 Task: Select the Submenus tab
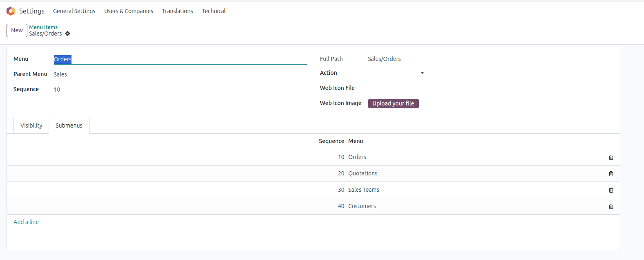coord(69,126)
